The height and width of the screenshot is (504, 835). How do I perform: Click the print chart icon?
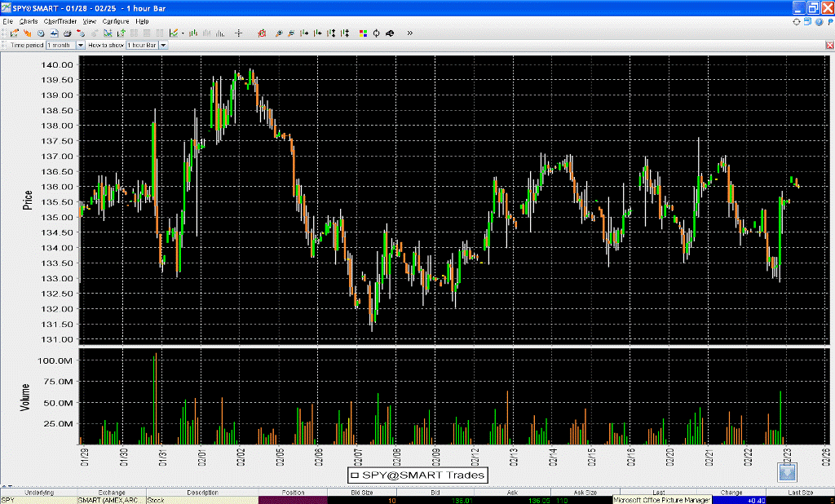tap(67, 33)
